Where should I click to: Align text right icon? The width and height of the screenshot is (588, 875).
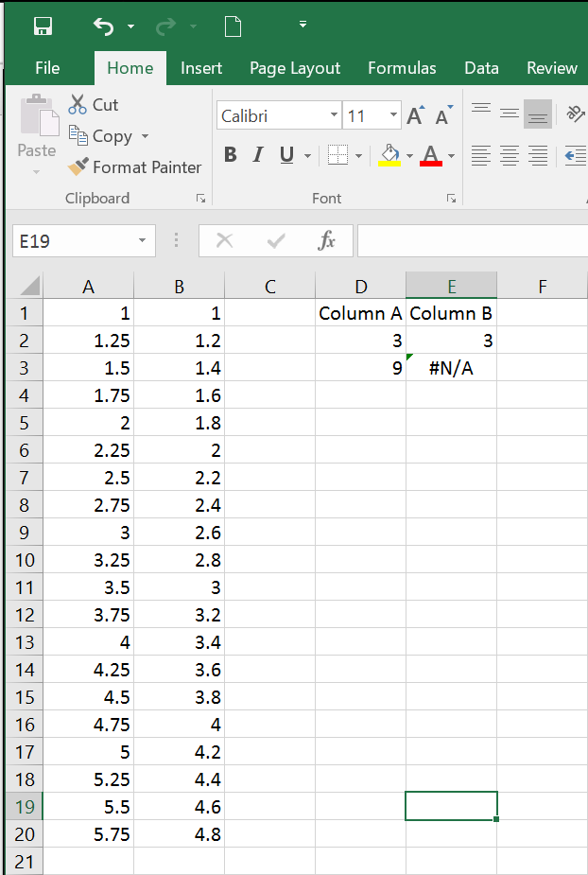click(x=538, y=155)
